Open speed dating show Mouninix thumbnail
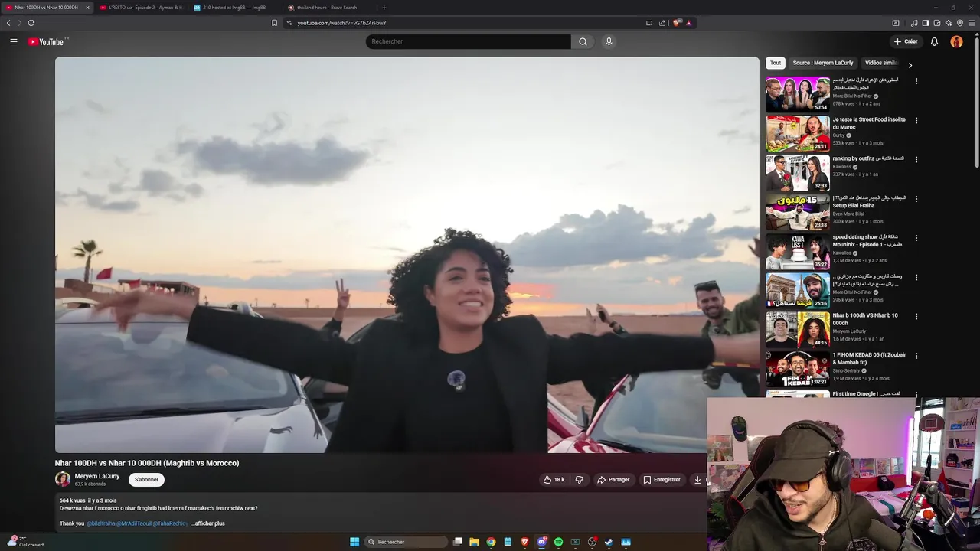Image resolution: width=980 pixels, height=551 pixels. tap(797, 251)
